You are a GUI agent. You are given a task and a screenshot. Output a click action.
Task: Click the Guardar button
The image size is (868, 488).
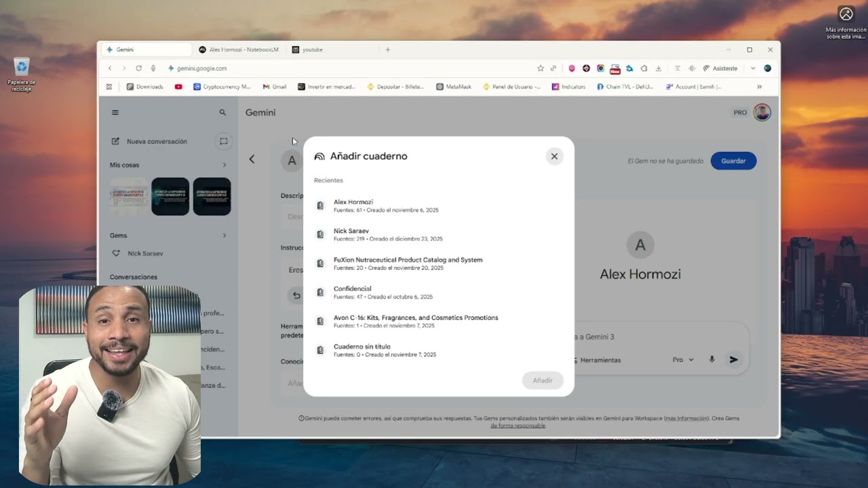click(x=733, y=161)
